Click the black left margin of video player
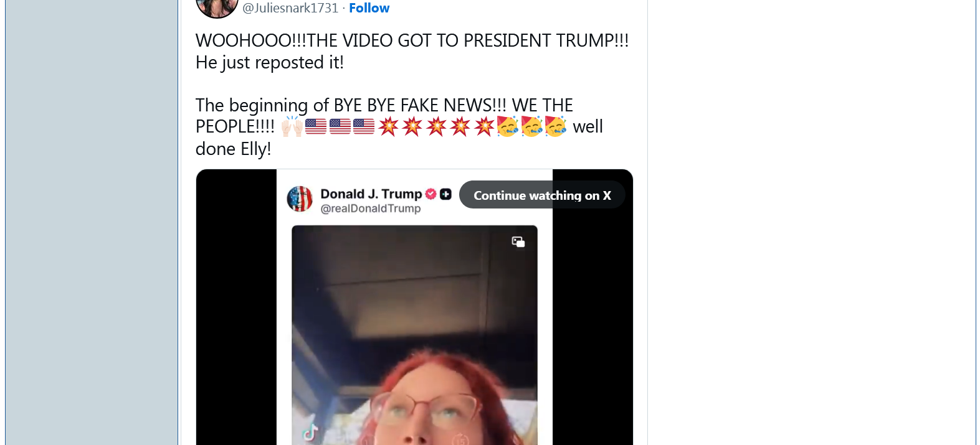The height and width of the screenshot is (445, 980). (x=236, y=307)
